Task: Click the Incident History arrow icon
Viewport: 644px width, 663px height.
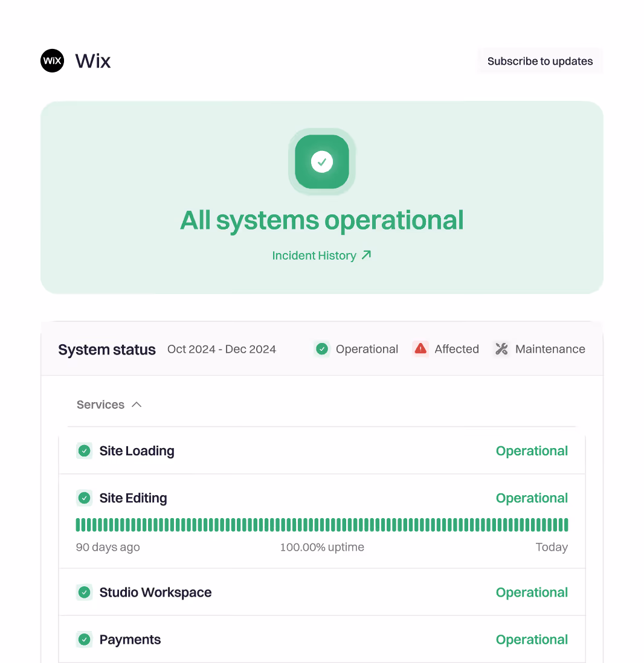Action: 367,255
